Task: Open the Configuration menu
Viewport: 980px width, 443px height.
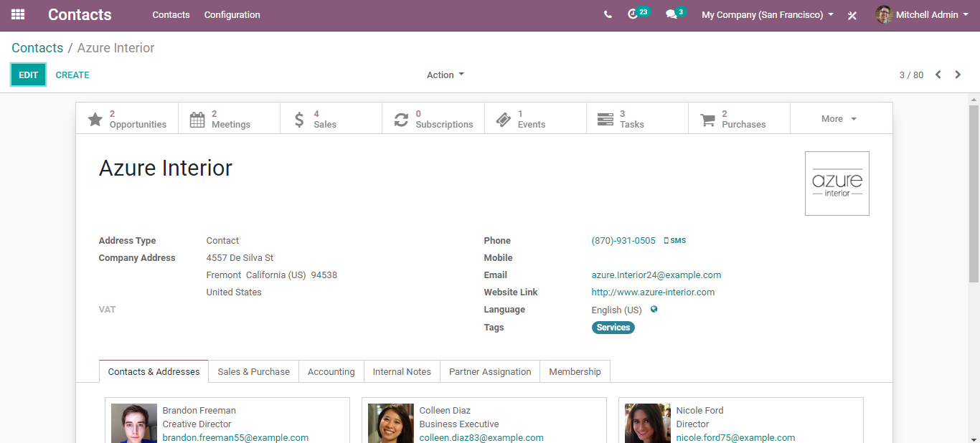Action: 232,14
